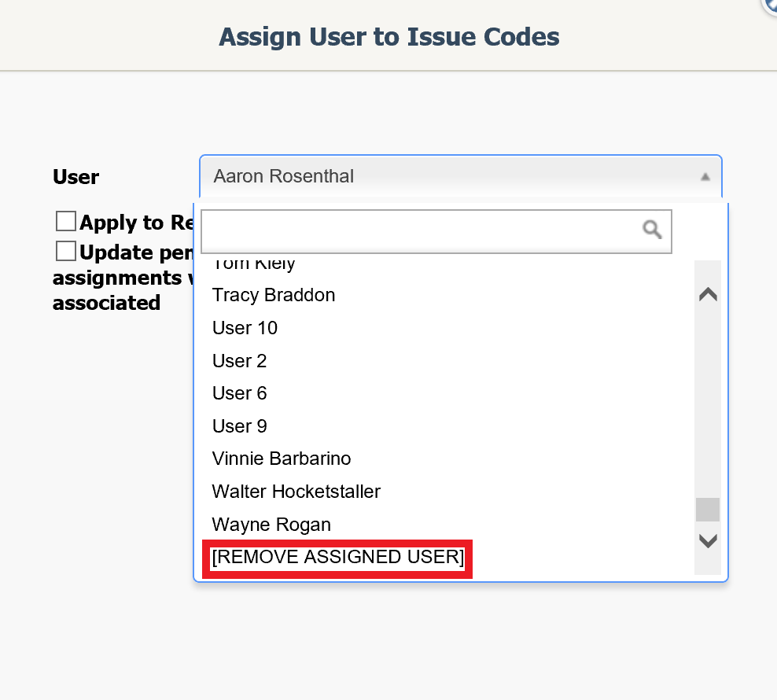Check the Update pending assignments option

(65, 250)
